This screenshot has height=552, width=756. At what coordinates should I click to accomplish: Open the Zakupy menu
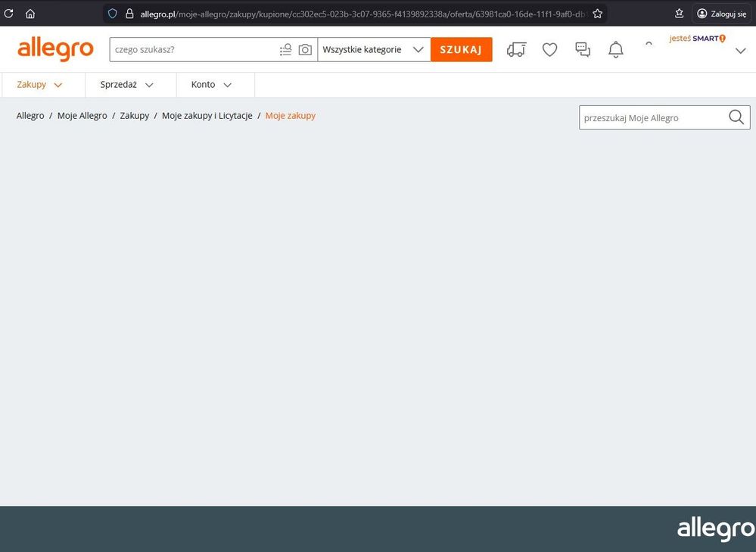click(39, 85)
